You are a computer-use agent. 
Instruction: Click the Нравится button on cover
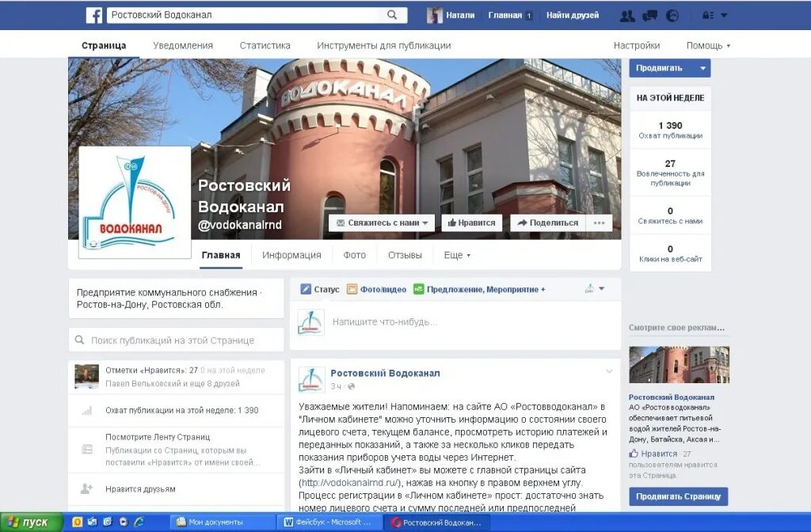472,222
